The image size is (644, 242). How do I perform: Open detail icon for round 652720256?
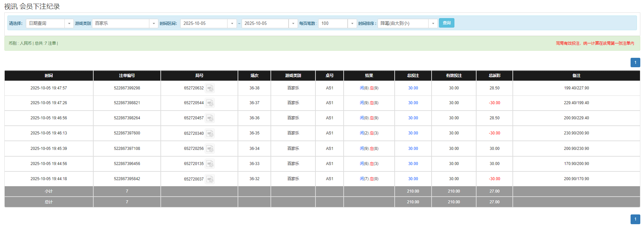[x=210, y=149]
